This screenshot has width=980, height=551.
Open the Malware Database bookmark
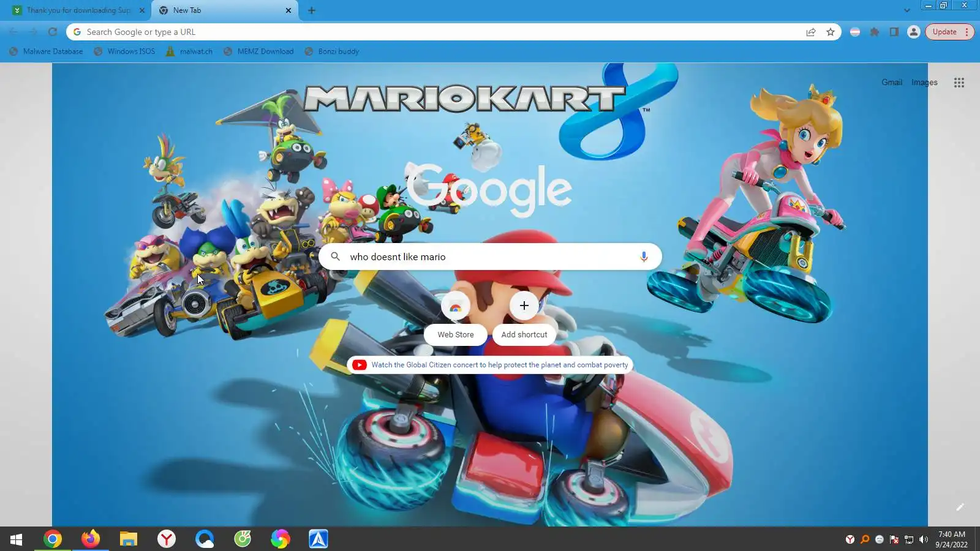(47, 51)
